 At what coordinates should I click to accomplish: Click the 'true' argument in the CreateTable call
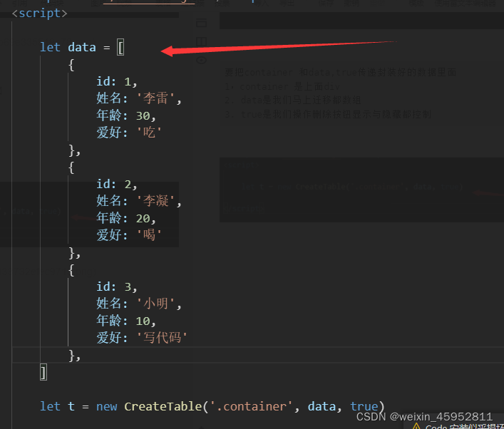coord(364,406)
